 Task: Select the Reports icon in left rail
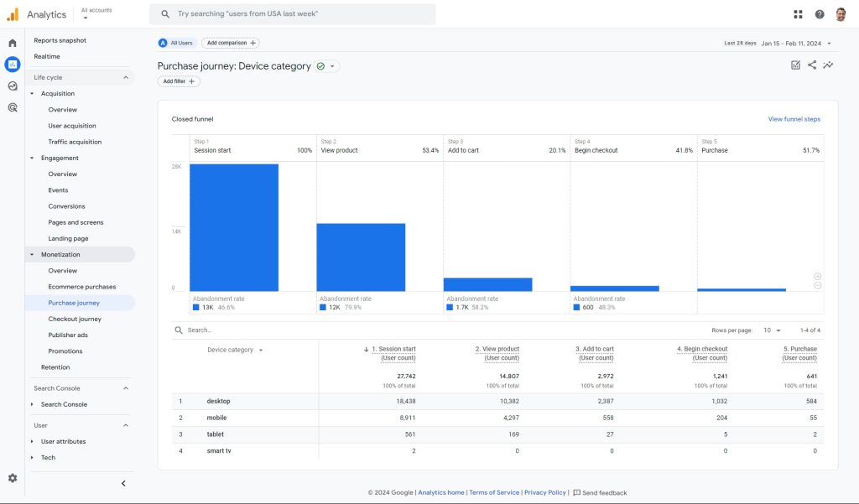tap(12, 64)
